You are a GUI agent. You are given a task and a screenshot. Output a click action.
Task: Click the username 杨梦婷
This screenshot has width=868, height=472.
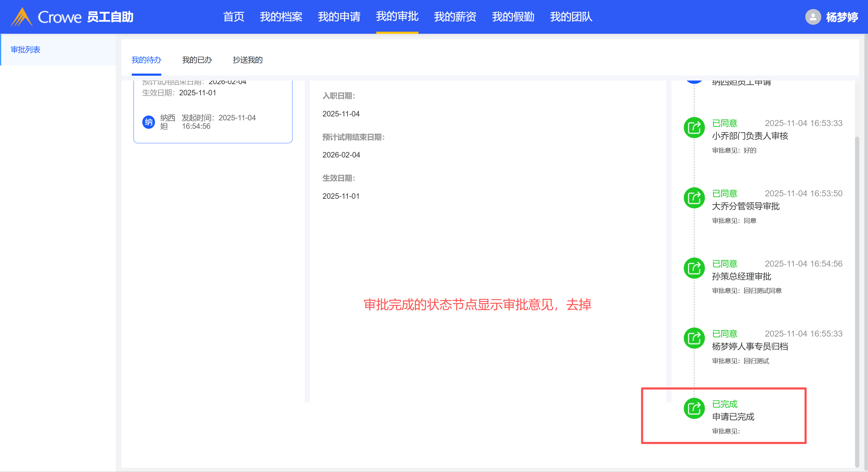841,17
